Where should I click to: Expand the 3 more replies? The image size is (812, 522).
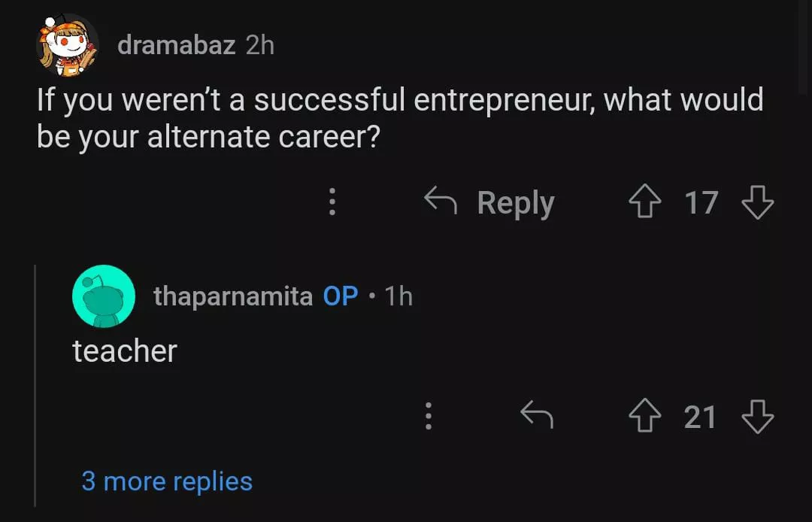pos(167,481)
